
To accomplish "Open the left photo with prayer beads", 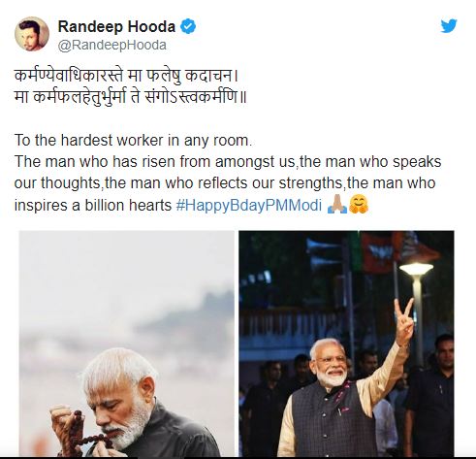I will coord(126,344).
